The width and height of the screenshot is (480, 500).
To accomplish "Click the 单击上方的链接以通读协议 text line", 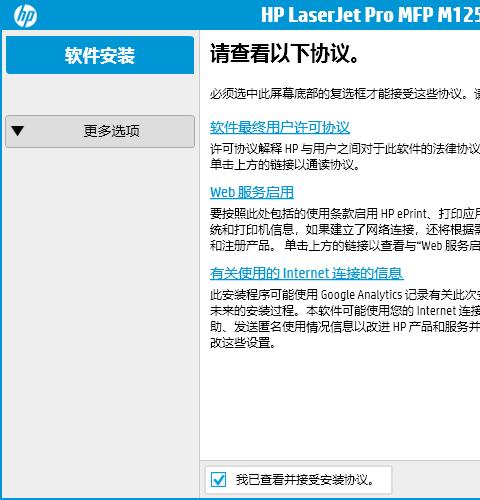I will click(x=285, y=165).
